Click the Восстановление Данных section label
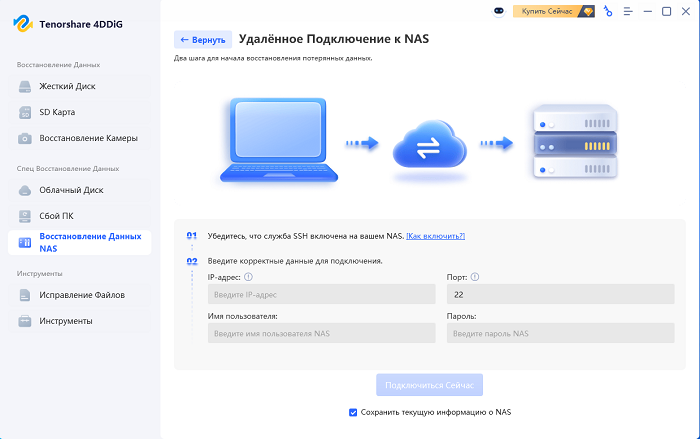Screen dimensions: 700x439 click(x=58, y=65)
